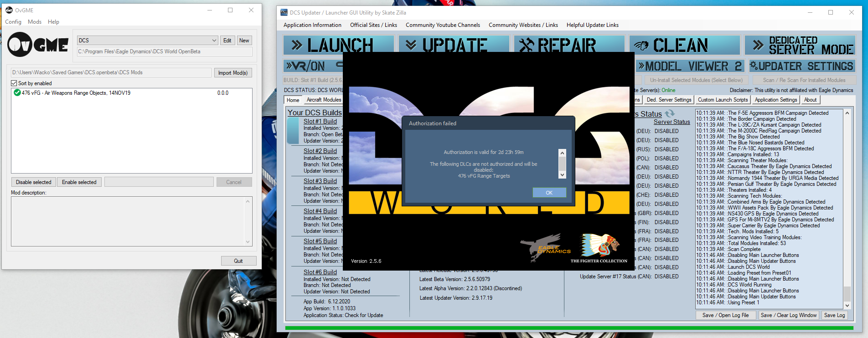Switch to the Home tab

(293, 100)
